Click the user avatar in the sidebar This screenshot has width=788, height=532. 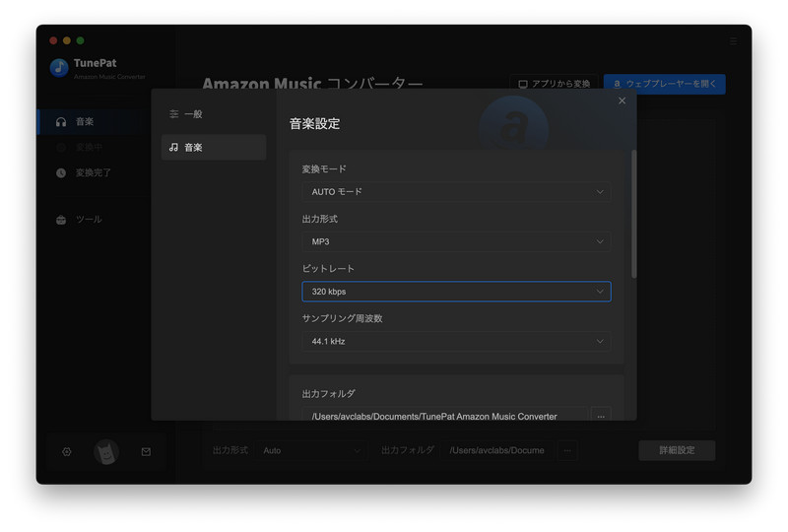click(x=106, y=451)
